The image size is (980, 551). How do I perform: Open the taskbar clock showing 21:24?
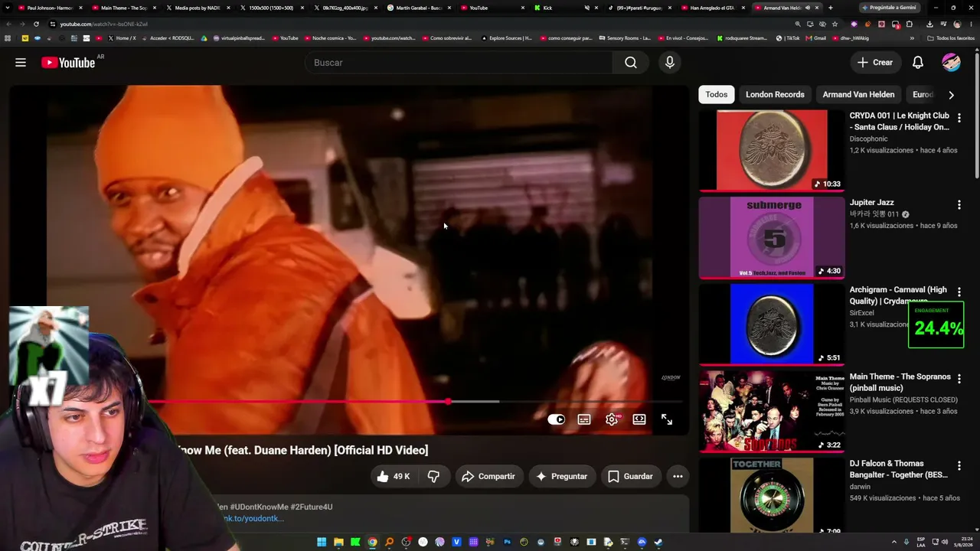(964, 543)
